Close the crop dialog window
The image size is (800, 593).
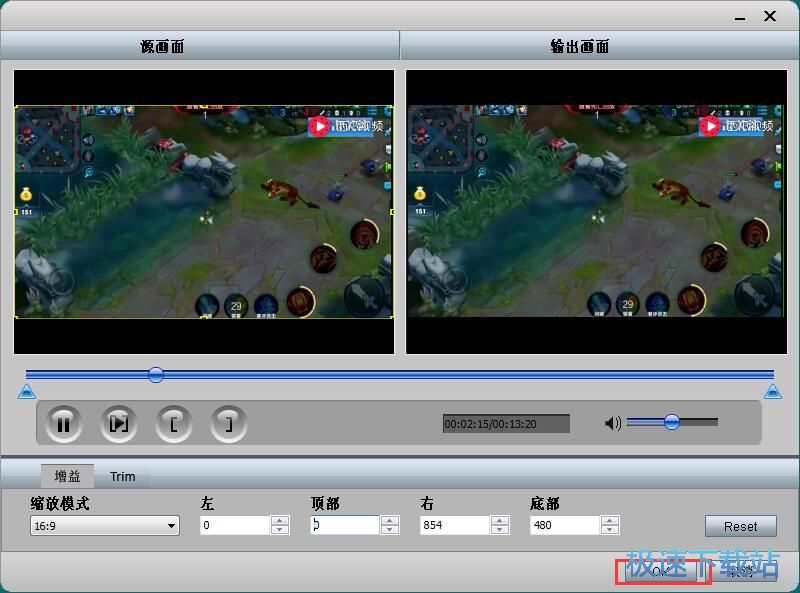pos(770,16)
